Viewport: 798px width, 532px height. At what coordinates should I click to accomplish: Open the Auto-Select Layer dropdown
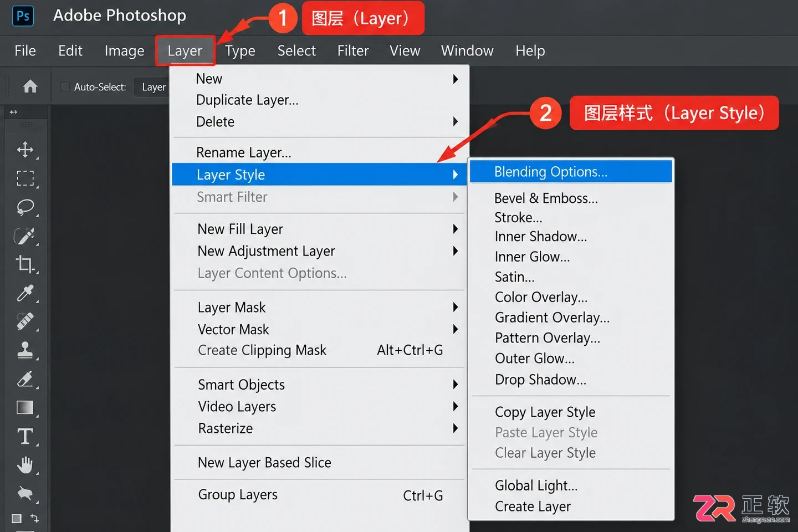pyautogui.click(x=152, y=87)
